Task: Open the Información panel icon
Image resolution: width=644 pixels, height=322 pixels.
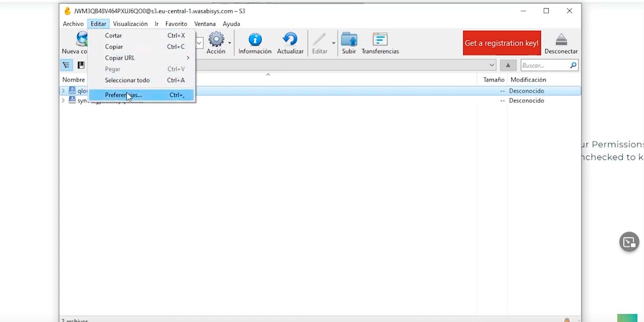Action: pos(255,39)
